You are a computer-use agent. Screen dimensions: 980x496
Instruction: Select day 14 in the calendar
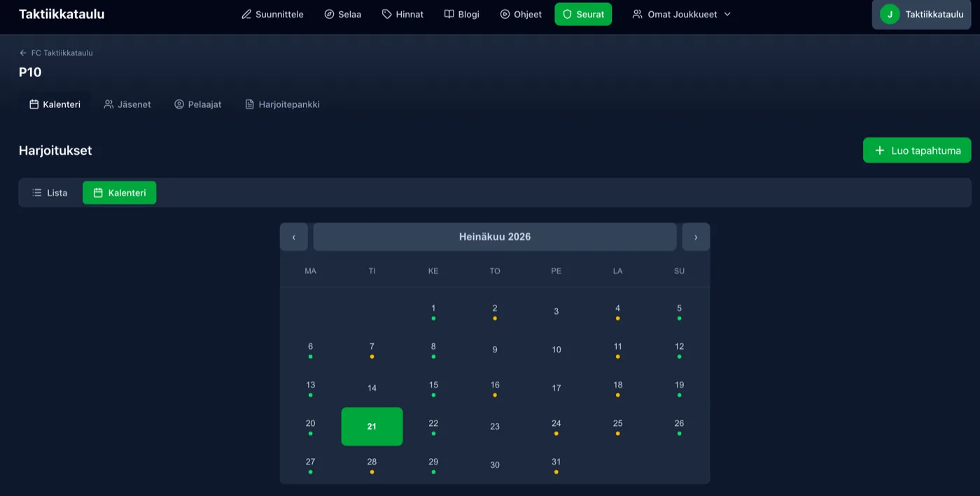point(372,388)
